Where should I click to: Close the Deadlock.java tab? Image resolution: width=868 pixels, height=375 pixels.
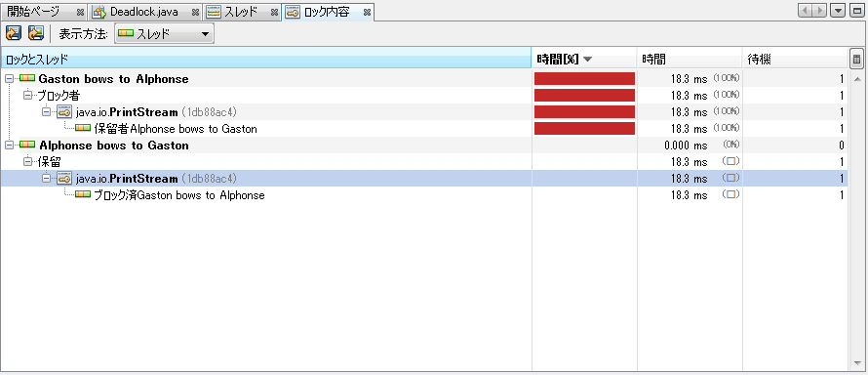(x=195, y=12)
